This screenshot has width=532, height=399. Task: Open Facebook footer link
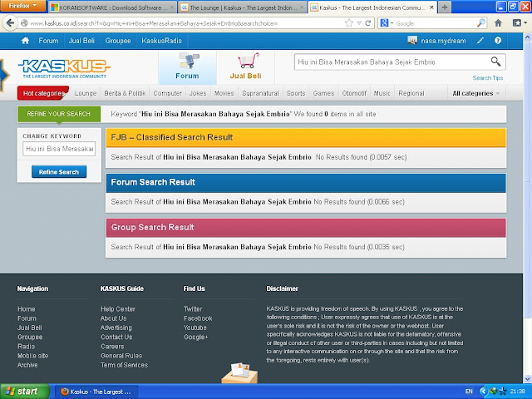point(198,318)
